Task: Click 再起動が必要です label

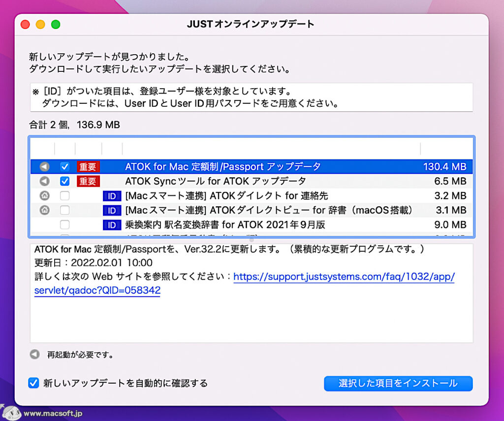Action: point(80,355)
